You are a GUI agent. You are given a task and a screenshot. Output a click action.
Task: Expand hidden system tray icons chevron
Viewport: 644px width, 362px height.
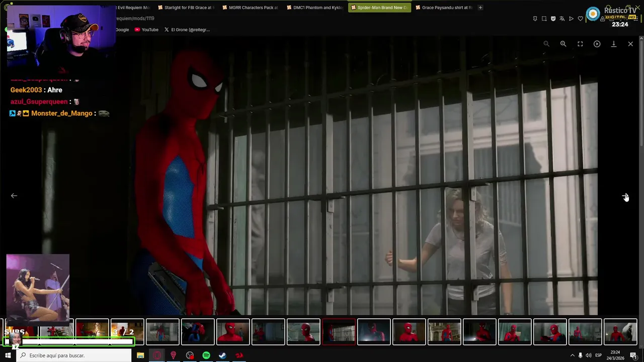coord(572,355)
